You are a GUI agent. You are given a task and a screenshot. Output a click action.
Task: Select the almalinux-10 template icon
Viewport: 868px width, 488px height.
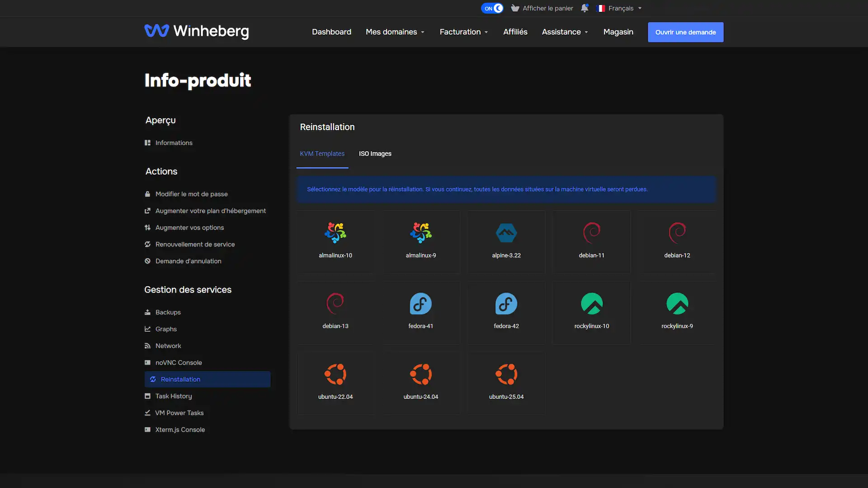coord(335,233)
